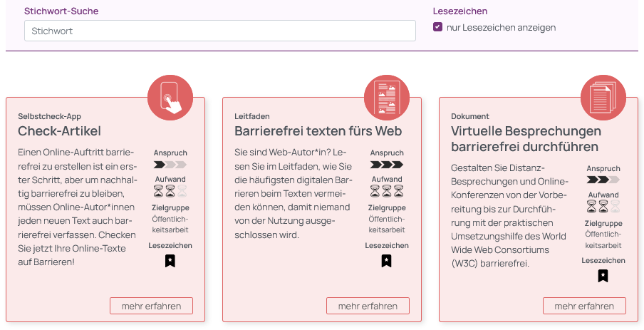Open 'mehr erfahren' for Virtuelle Besprechungen
This screenshot has height=330, width=644.
click(584, 306)
